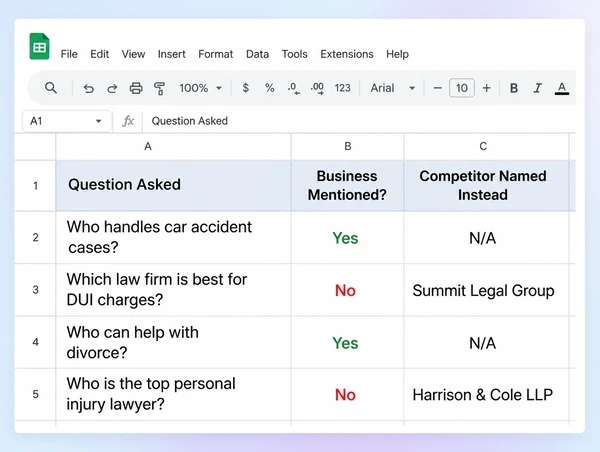
Task: Toggle bold formatting
Action: coord(514,88)
